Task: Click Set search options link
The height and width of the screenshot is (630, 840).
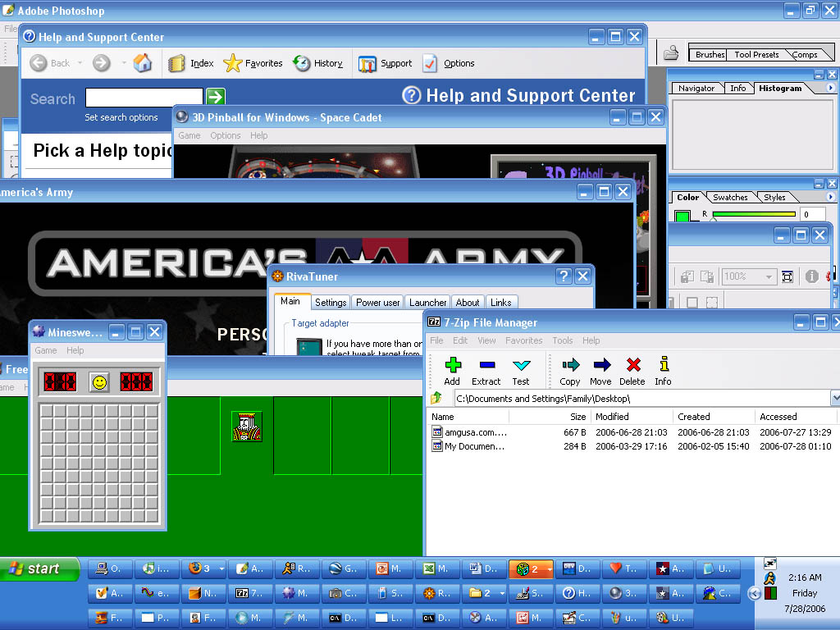Action: (x=121, y=117)
